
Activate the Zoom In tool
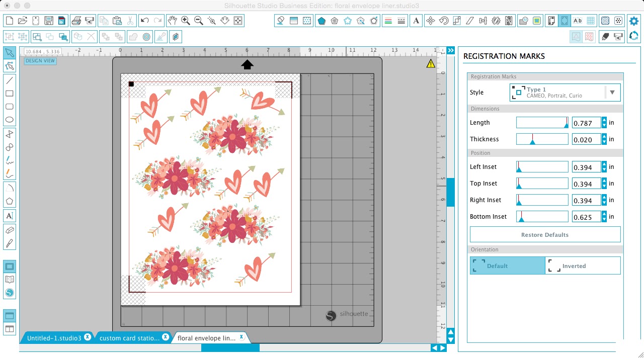click(185, 21)
